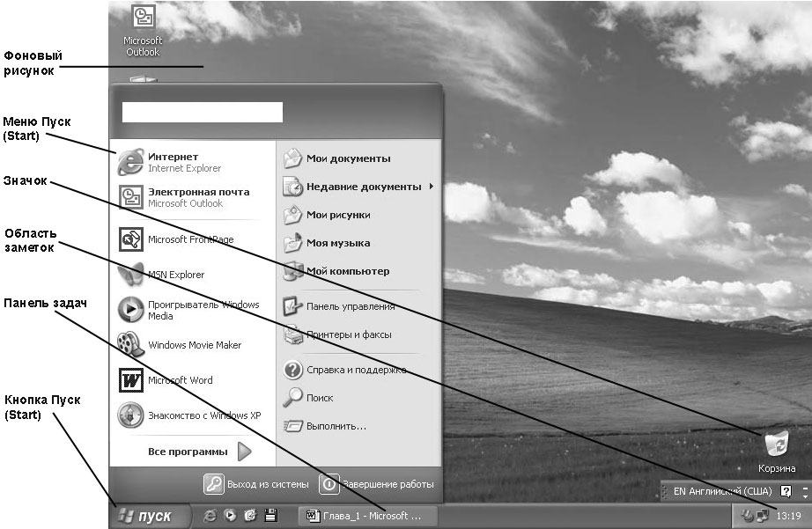Launch Microsoft Word from the Start menu
Image resolution: width=812 pixels, height=529 pixels.
[180, 380]
